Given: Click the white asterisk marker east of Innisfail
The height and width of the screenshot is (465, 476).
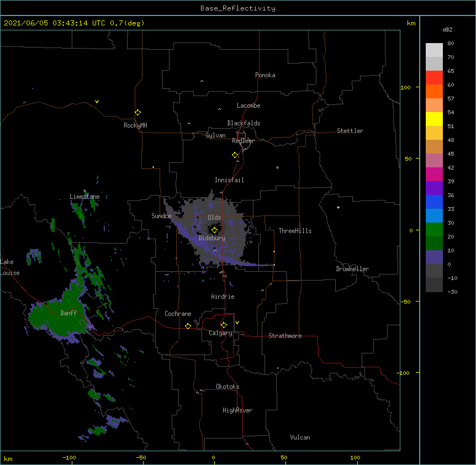Looking at the screenshot, I should (277, 167).
